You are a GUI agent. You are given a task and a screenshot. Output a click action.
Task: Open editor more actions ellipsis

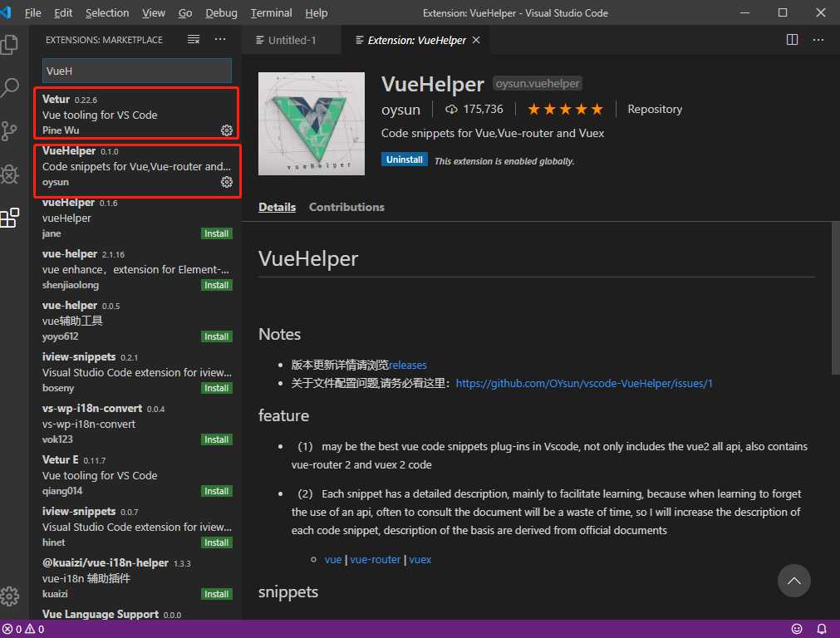(x=818, y=40)
